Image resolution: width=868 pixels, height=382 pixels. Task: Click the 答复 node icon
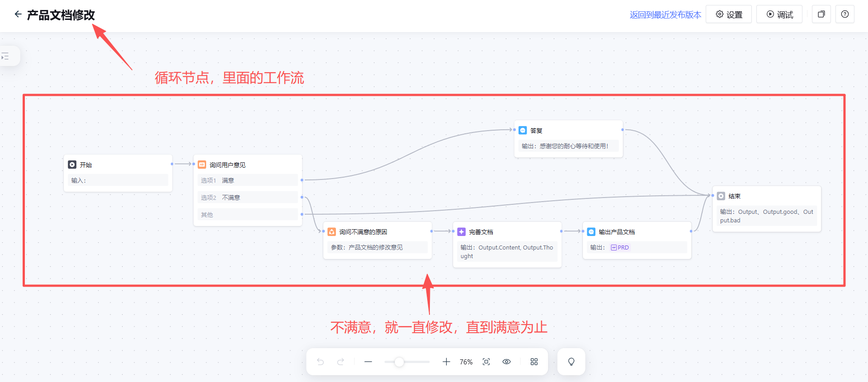coord(523,130)
